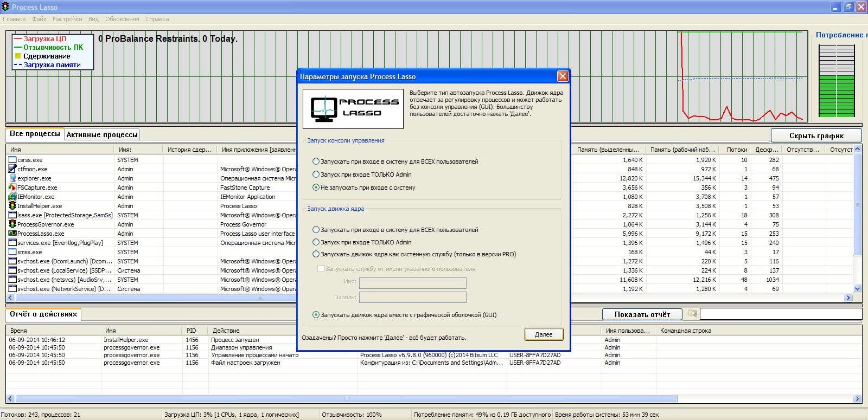Viewport: 868px width, 420px height.
Task: Toggle Запускать службу от имени пользователя checkbox
Action: 321,269
